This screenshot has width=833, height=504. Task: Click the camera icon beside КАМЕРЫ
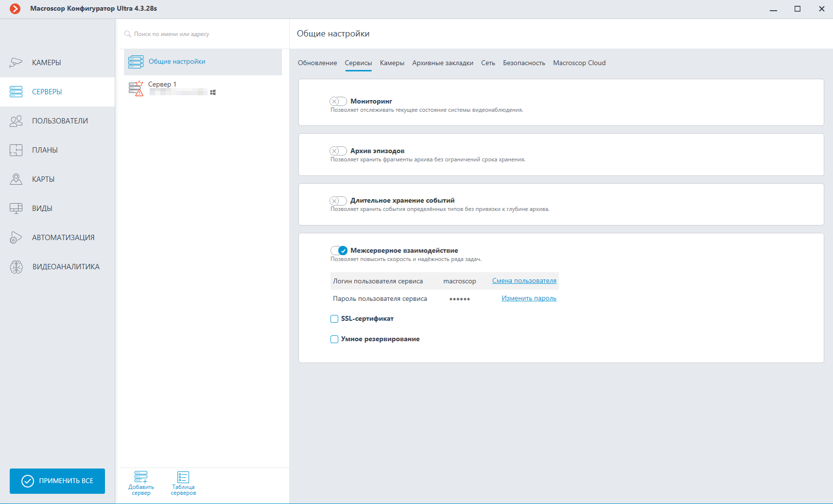(x=16, y=63)
